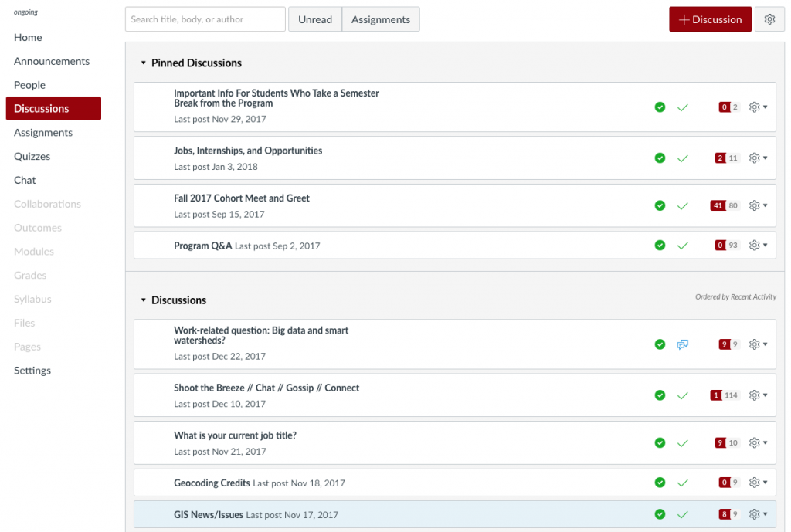Collapse the Discussions section
Screen dimensions: 791x532
point(144,300)
